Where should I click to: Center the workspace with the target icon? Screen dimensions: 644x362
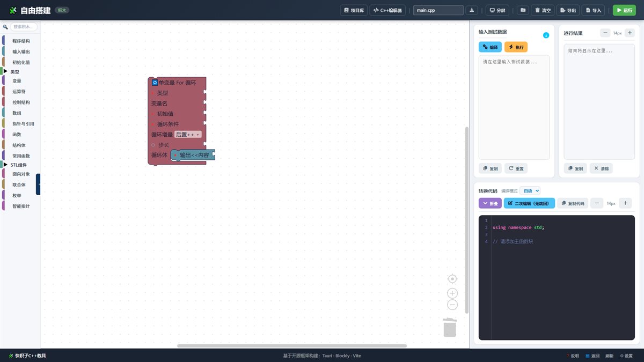coord(452,279)
